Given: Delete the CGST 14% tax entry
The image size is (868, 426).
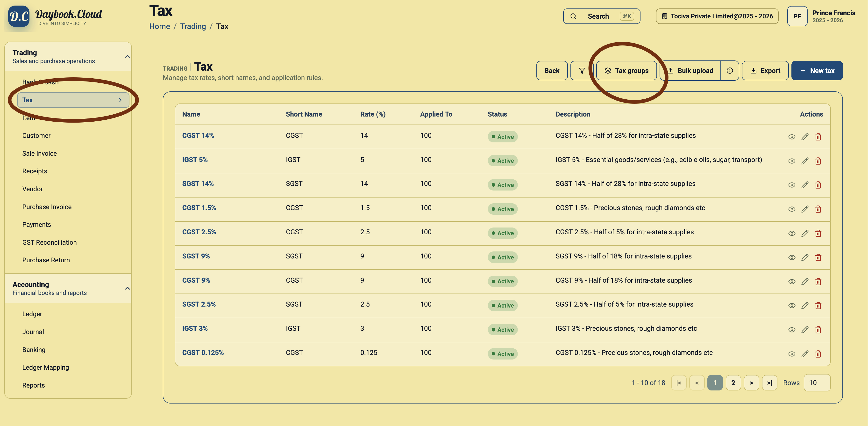Looking at the screenshot, I should click(x=818, y=137).
